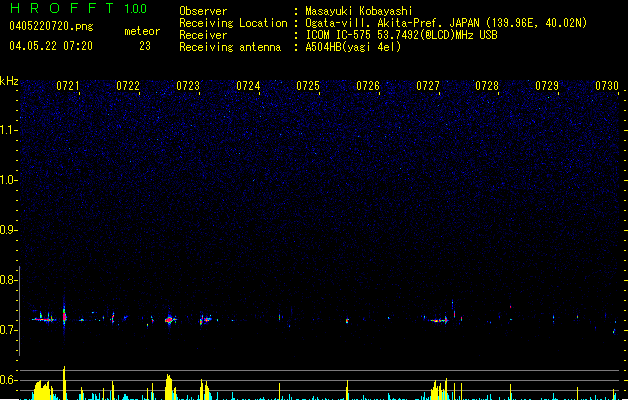This screenshot has height=400, width=629.
Task: Click the yellow intensity peak below 0723
Action: (x=169, y=387)
